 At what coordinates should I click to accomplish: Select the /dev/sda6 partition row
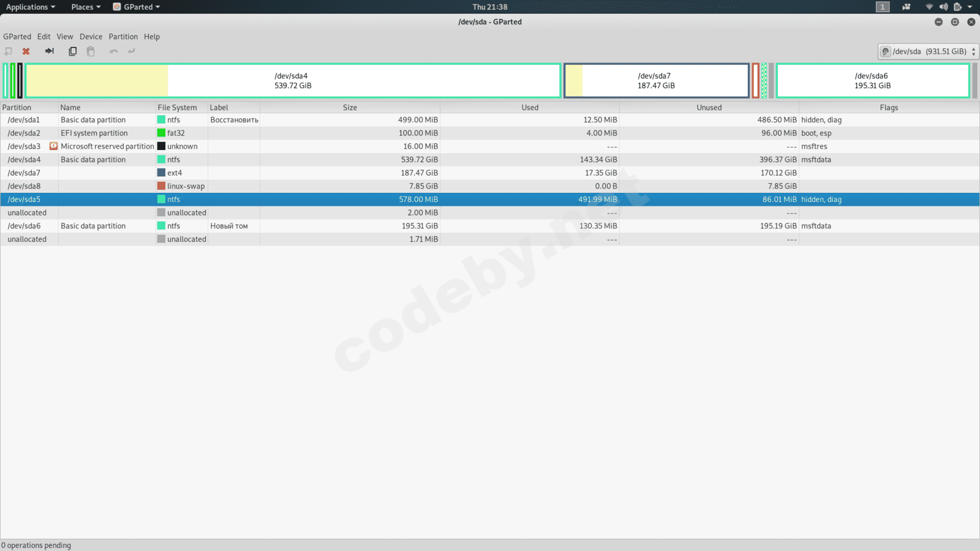tap(490, 226)
